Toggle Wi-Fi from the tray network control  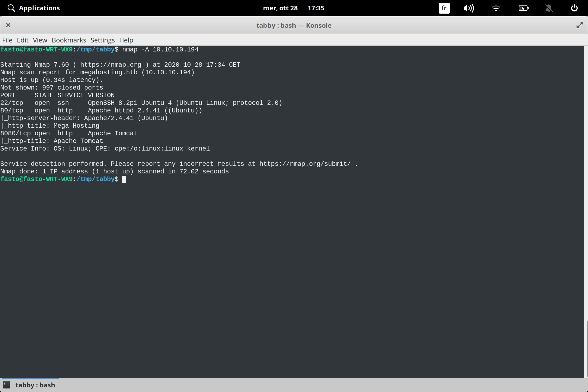[496, 8]
